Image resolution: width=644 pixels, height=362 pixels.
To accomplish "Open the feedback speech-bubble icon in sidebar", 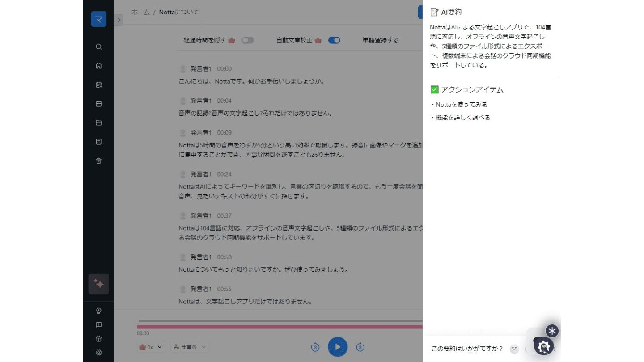I will [99, 325].
